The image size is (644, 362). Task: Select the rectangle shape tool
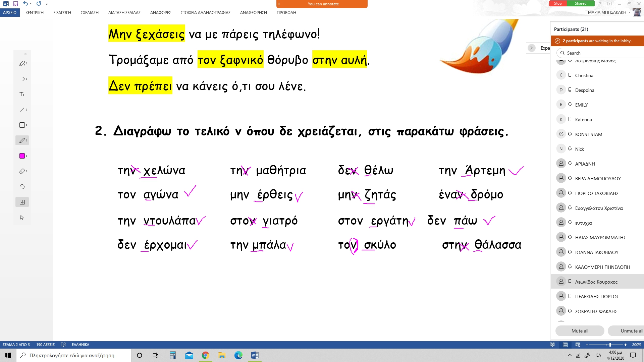pos(22,125)
